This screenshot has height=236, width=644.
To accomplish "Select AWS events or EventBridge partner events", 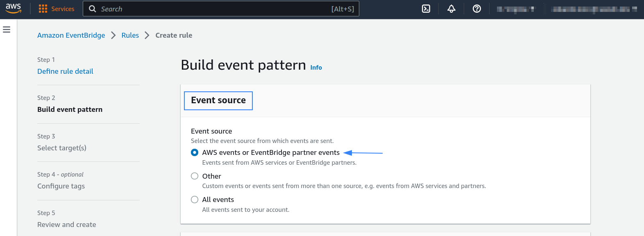I will (195, 152).
